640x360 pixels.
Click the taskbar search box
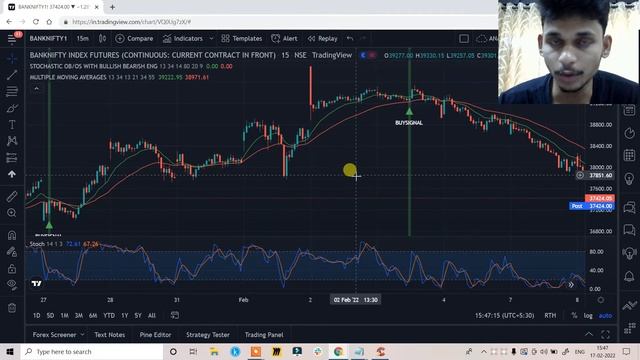coord(92,351)
